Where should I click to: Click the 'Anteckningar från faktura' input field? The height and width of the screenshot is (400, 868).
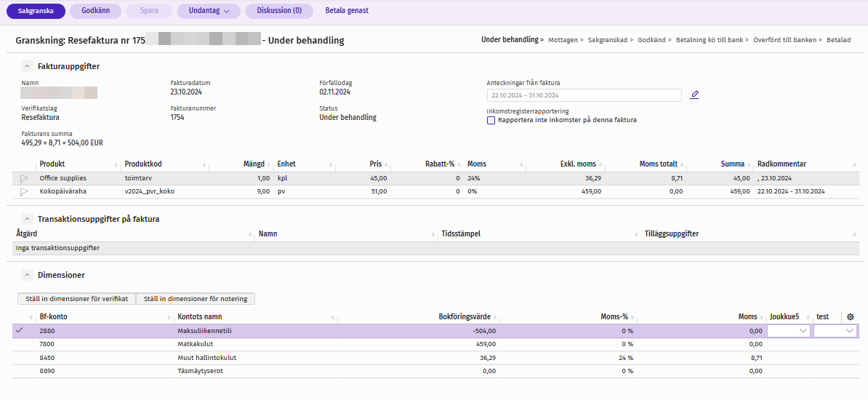pyautogui.click(x=584, y=95)
